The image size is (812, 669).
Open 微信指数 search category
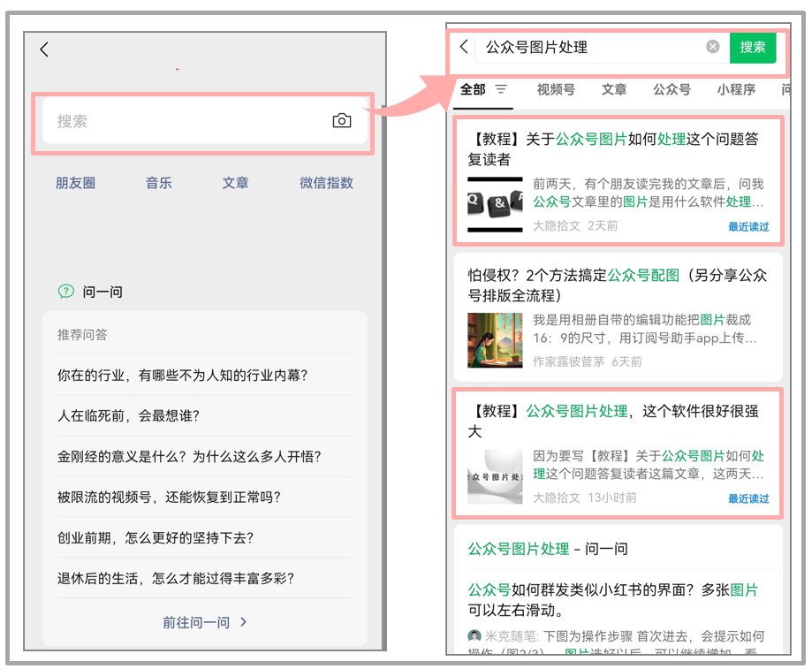click(x=326, y=183)
